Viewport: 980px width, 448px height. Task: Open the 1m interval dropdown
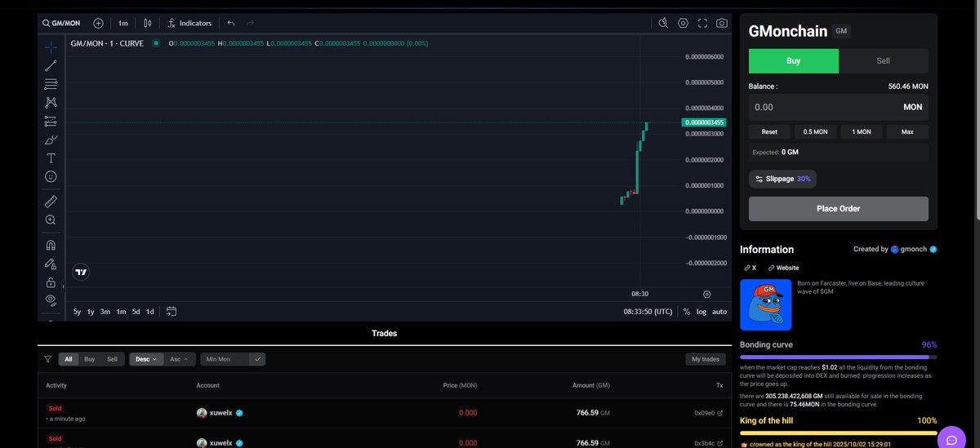pyautogui.click(x=122, y=24)
